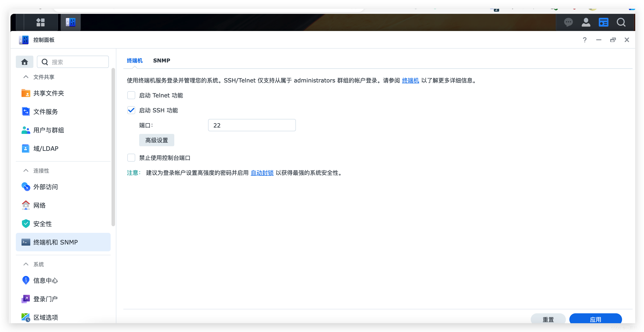Open the DSM main menu grid icon
This screenshot has width=644, height=332.
(x=41, y=22)
